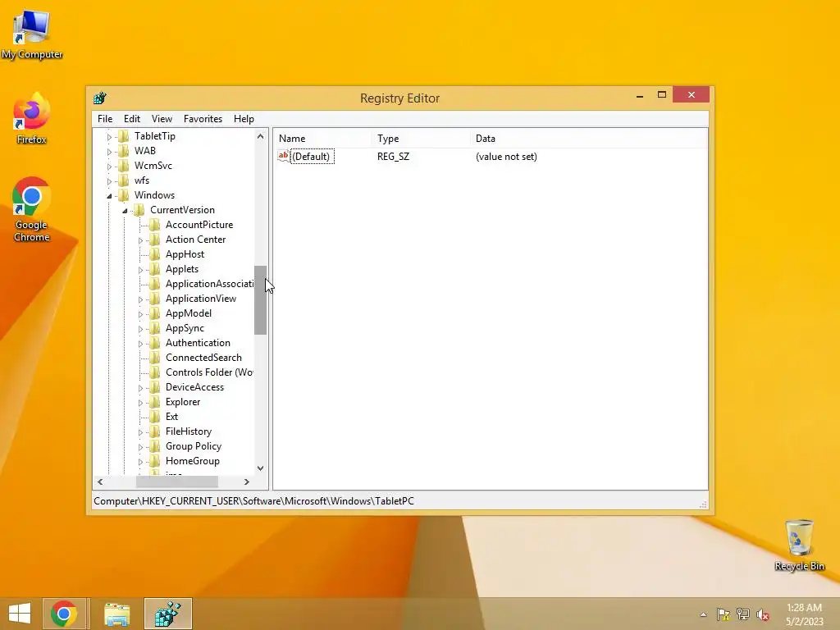This screenshot has height=630, width=840.
Task: Expand the FileHistory key
Action: pyautogui.click(x=140, y=432)
